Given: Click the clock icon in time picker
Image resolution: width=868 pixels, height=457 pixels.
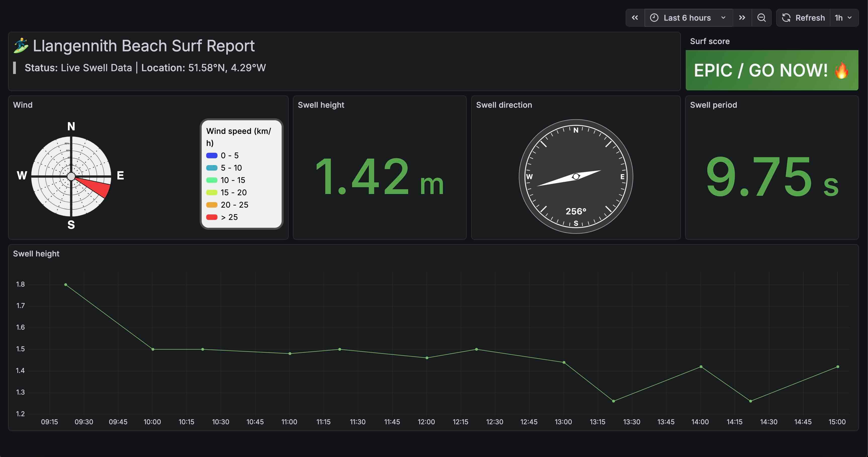Looking at the screenshot, I should [x=654, y=18].
